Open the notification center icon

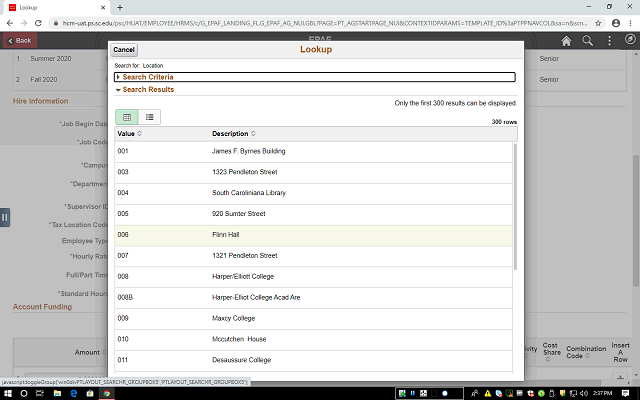pyautogui.click(x=625, y=393)
